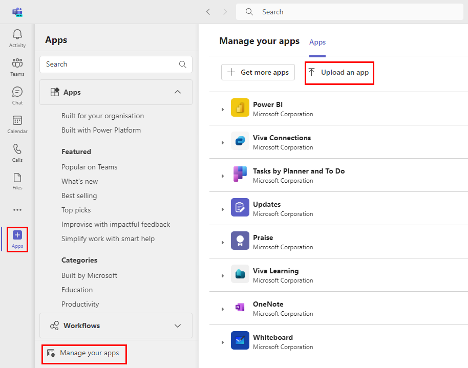This screenshot has width=468, height=368.
Task: Expand the Viva Learning row arrow
Action: (223, 276)
